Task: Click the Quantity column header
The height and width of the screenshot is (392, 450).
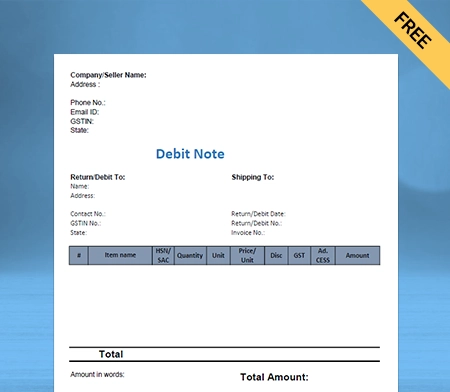Action: [190, 255]
